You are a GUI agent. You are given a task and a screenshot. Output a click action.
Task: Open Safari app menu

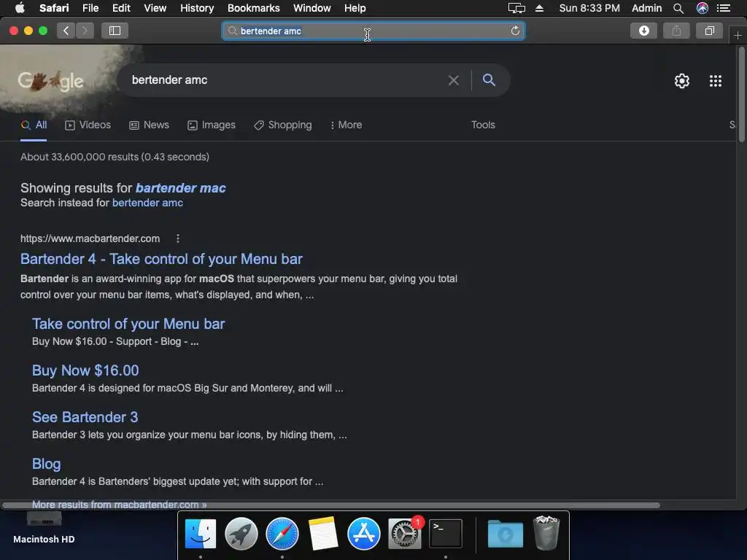pos(54,8)
